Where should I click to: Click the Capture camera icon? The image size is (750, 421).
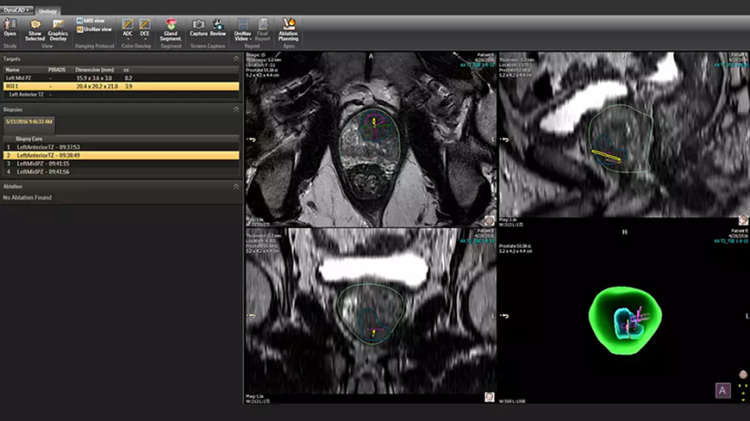point(198,25)
